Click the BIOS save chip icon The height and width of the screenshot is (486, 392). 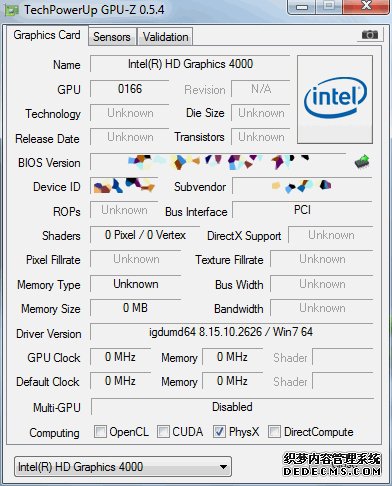pyautogui.click(x=362, y=162)
